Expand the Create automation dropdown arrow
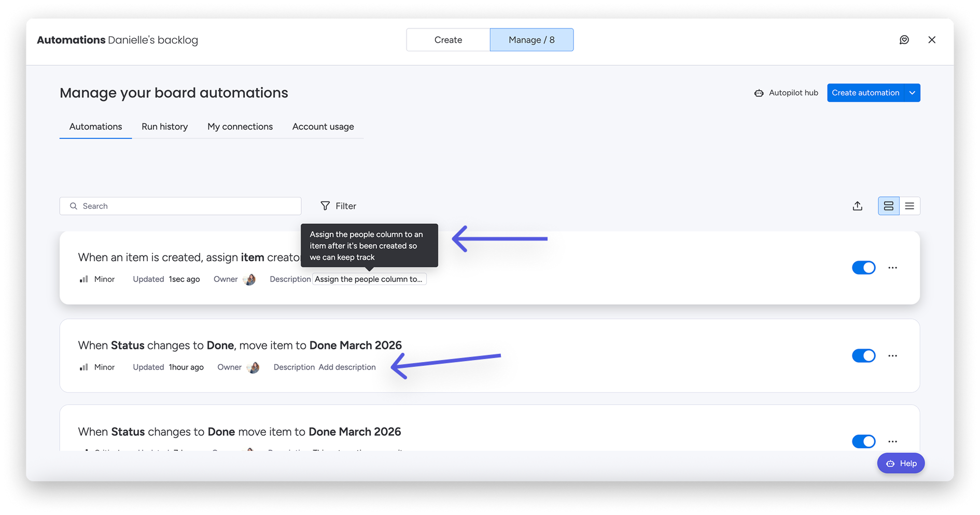Image resolution: width=980 pixels, height=515 pixels. pos(912,93)
